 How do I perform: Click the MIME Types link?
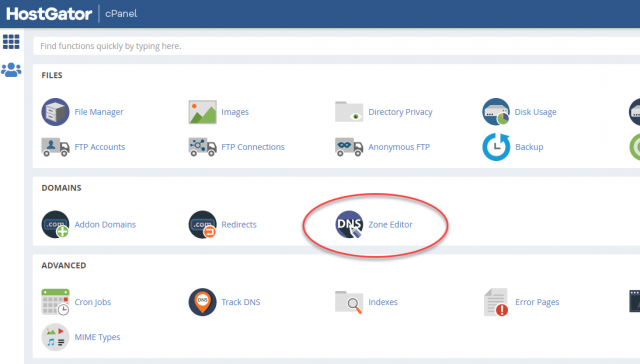(98, 337)
